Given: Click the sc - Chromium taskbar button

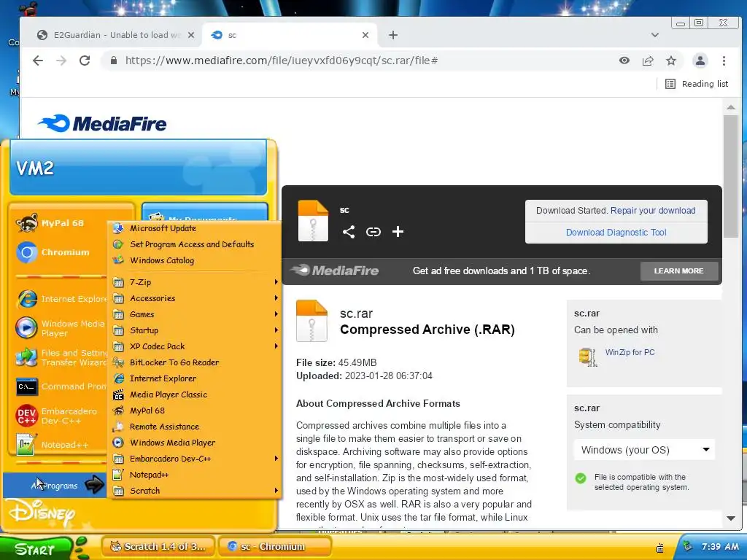Looking at the screenshot, I should tap(274, 547).
